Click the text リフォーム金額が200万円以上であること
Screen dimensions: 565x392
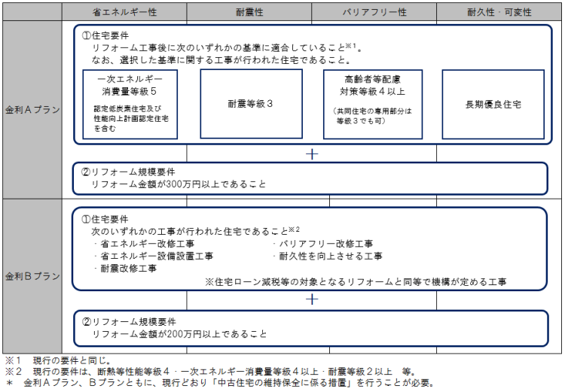click(179, 334)
